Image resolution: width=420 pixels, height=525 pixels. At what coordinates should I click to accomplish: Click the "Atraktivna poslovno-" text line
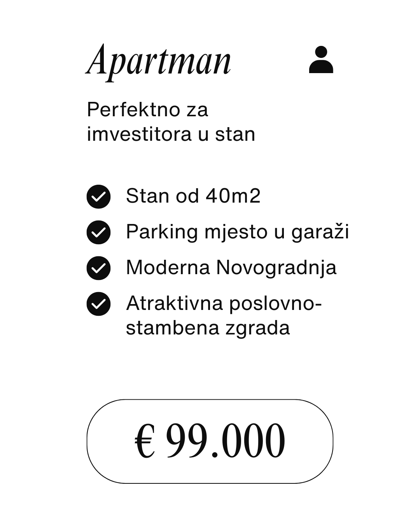(224, 303)
